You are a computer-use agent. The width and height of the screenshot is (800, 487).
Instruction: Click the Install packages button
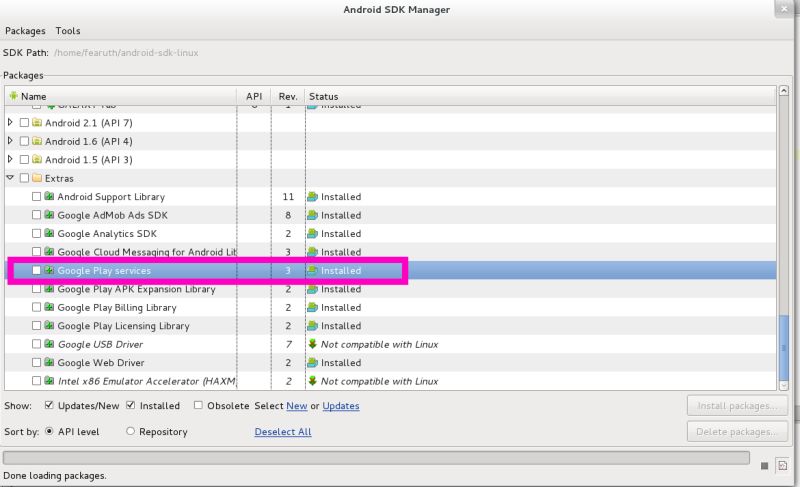(x=737, y=406)
